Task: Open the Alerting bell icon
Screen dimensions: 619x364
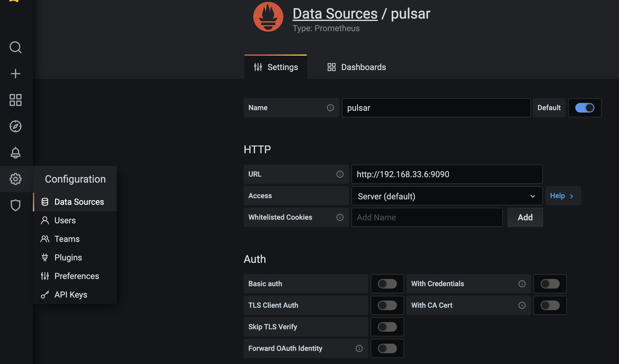Action: pyautogui.click(x=16, y=153)
